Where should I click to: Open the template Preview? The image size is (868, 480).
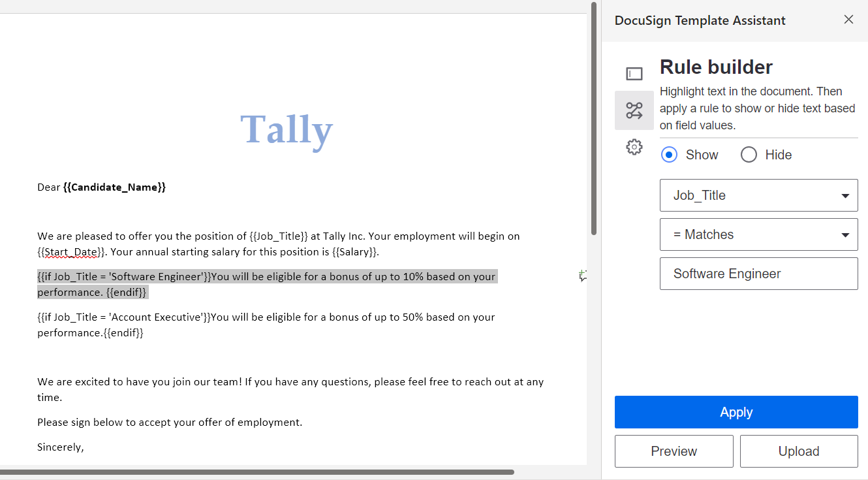[x=674, y=451]
